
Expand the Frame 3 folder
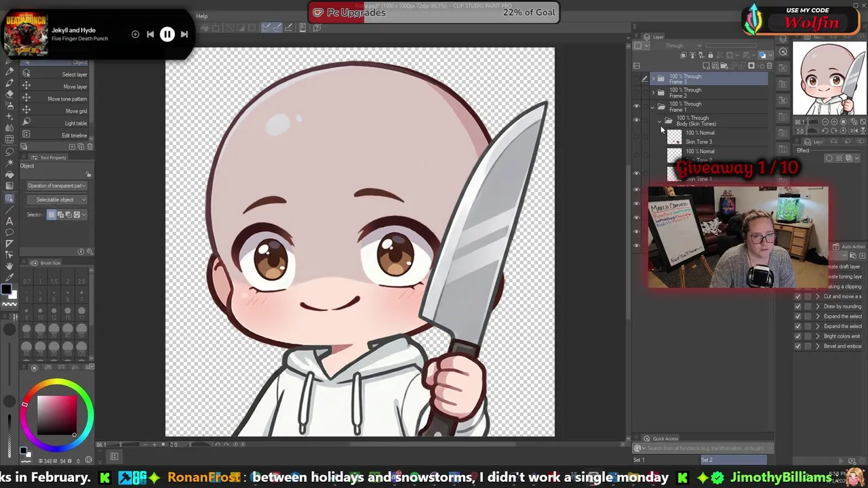pos(653,79)
